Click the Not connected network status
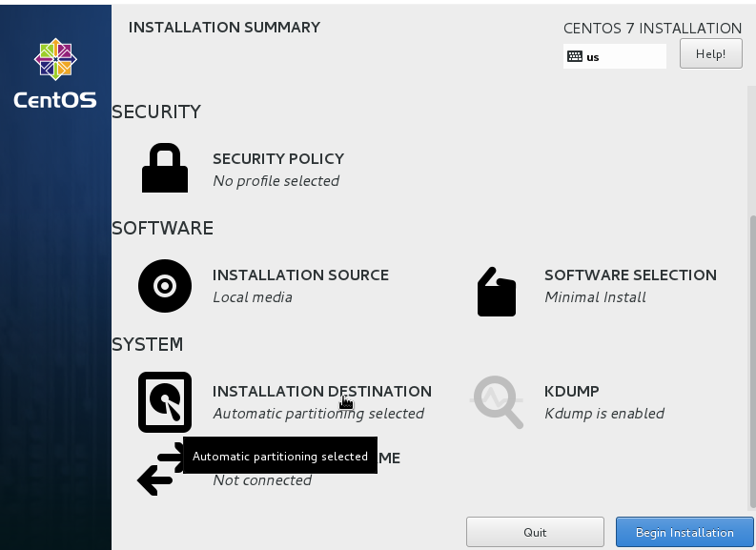 (x=262, y=480)
